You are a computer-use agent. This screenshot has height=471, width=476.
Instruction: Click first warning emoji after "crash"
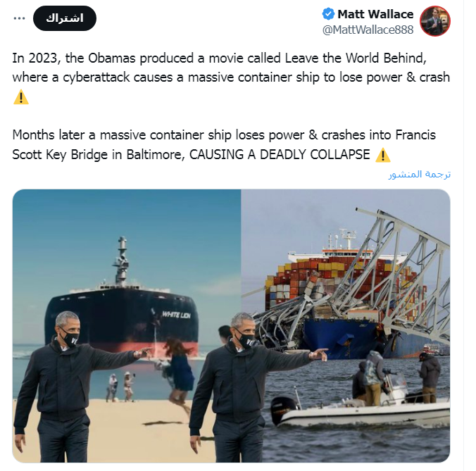[21, 97]
